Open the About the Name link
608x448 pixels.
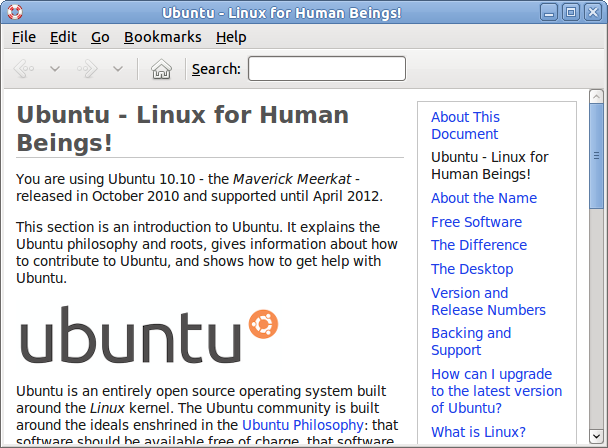tap(484, 198)
